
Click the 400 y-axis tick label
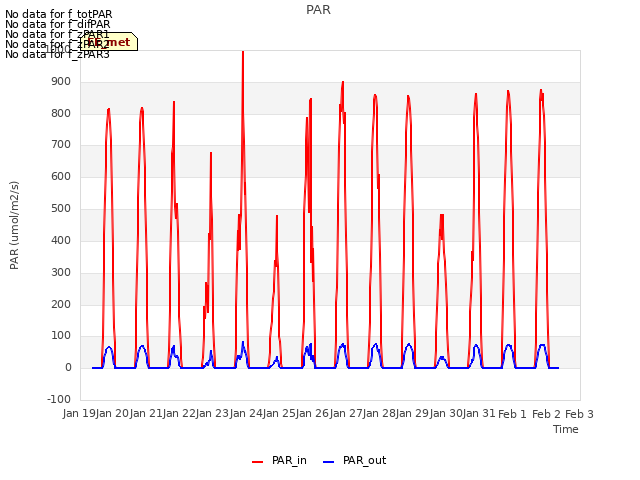(61, 240)
